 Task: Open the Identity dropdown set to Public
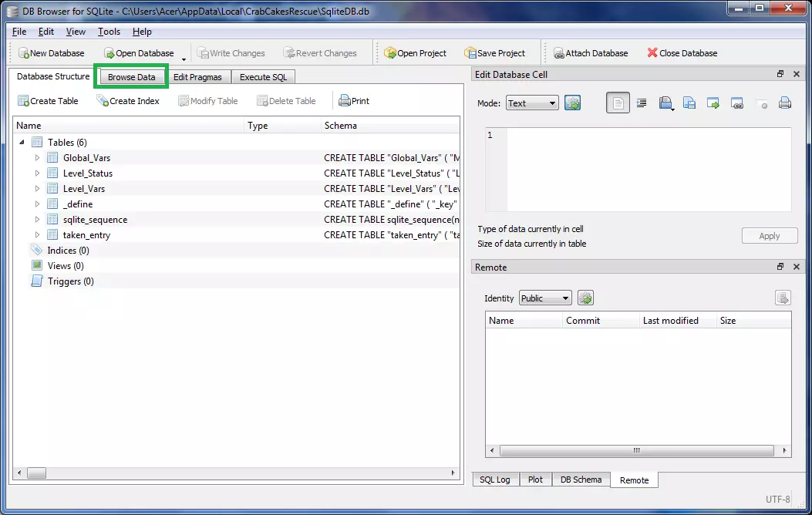(x=544, y=298)
